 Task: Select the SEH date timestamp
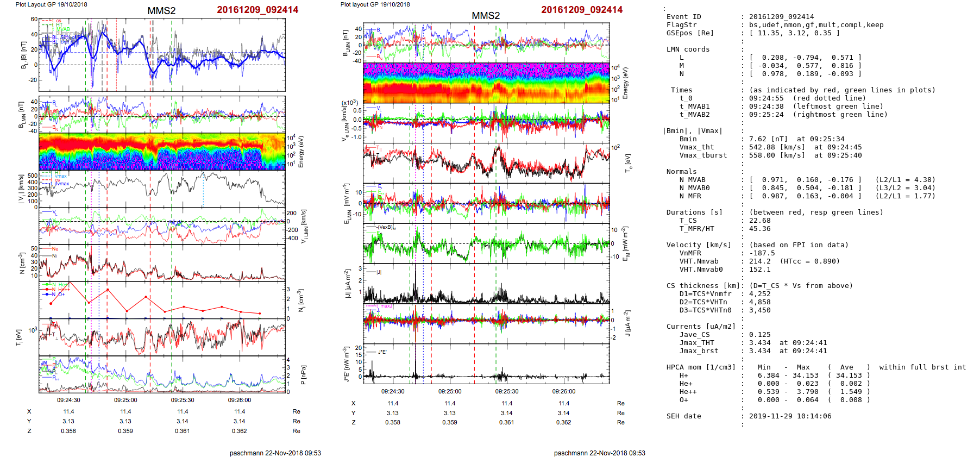(x=790, y=416)
